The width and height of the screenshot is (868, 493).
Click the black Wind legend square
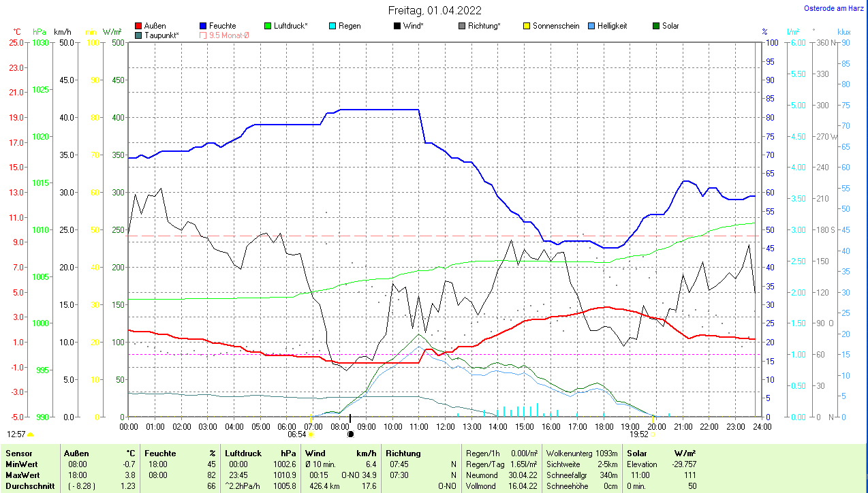[397, 26]
